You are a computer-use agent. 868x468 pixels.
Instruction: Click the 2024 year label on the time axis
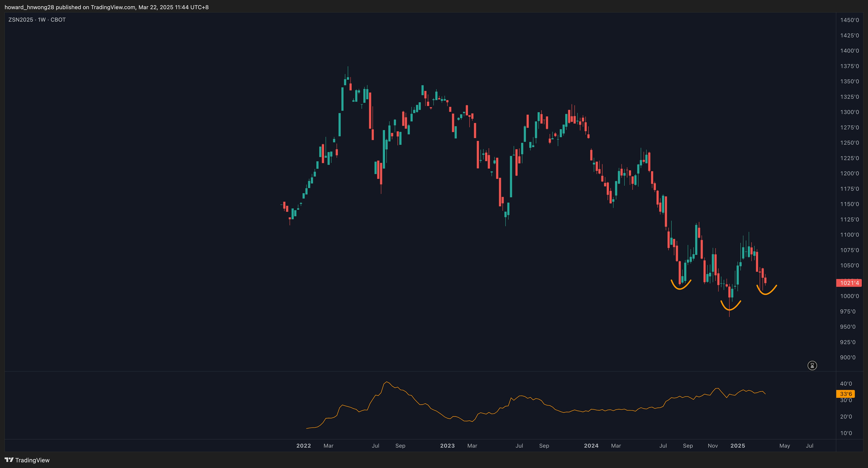click(x=591, y=445)
